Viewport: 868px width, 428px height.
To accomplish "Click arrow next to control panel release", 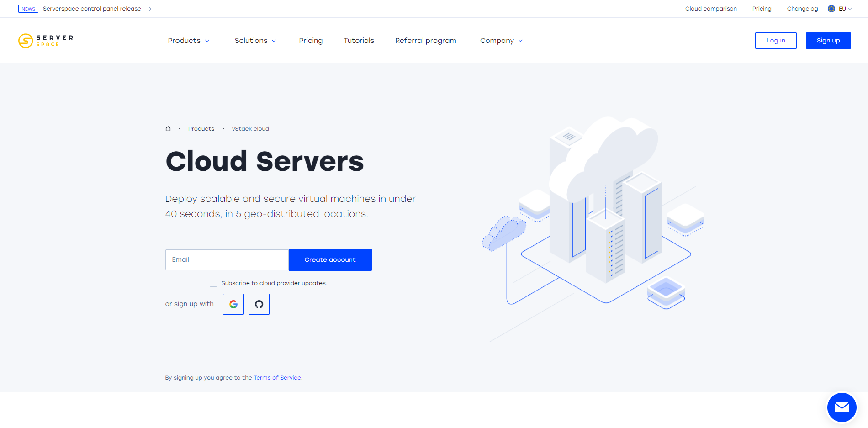I will [150, 9].
